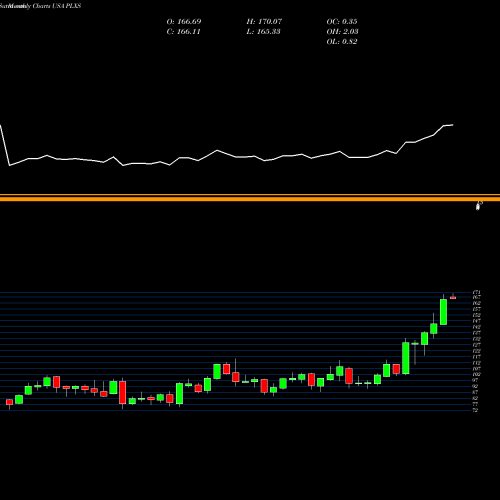Click the open price text 'O: 166.69'
500x500 pixels.
184,22
